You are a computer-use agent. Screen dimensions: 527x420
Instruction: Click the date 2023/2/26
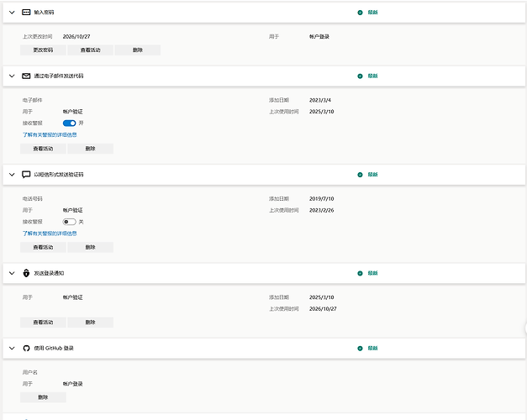click(322, 210)
